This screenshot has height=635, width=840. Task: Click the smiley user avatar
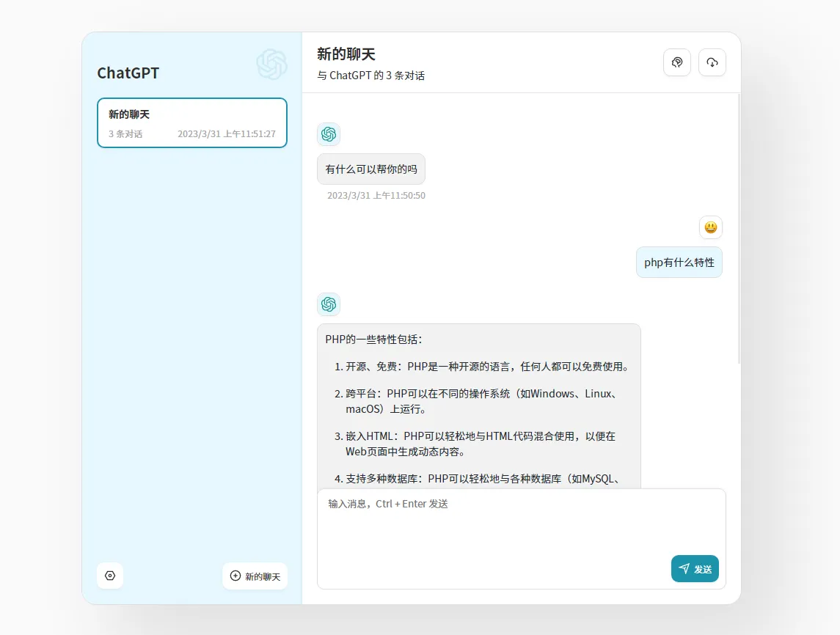(x=711, y=227)
